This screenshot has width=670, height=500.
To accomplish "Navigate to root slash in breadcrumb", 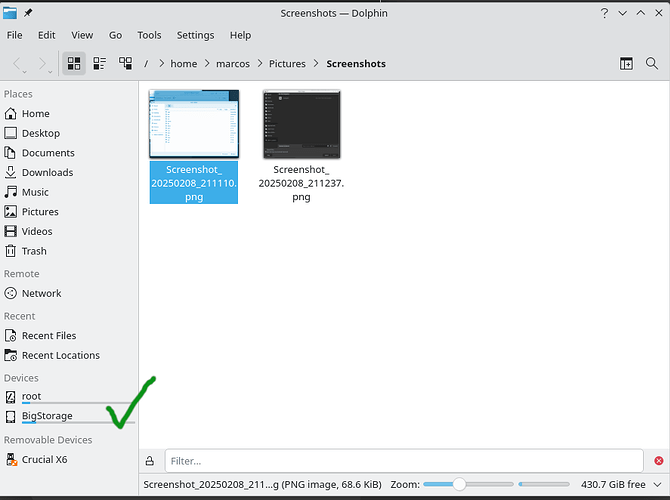I will [146, 64].
